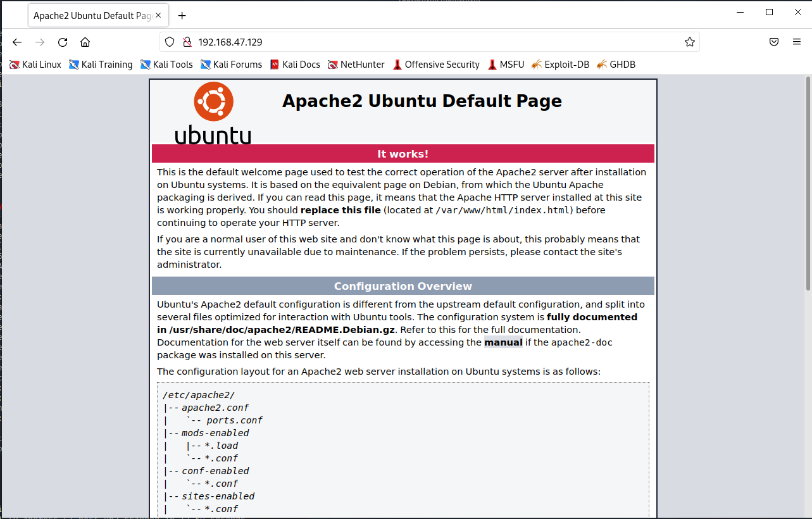The height and width of the screenshot is (519, 812).
Task: Click the sites-enabled line in config tree
Action: pos(218,496)
